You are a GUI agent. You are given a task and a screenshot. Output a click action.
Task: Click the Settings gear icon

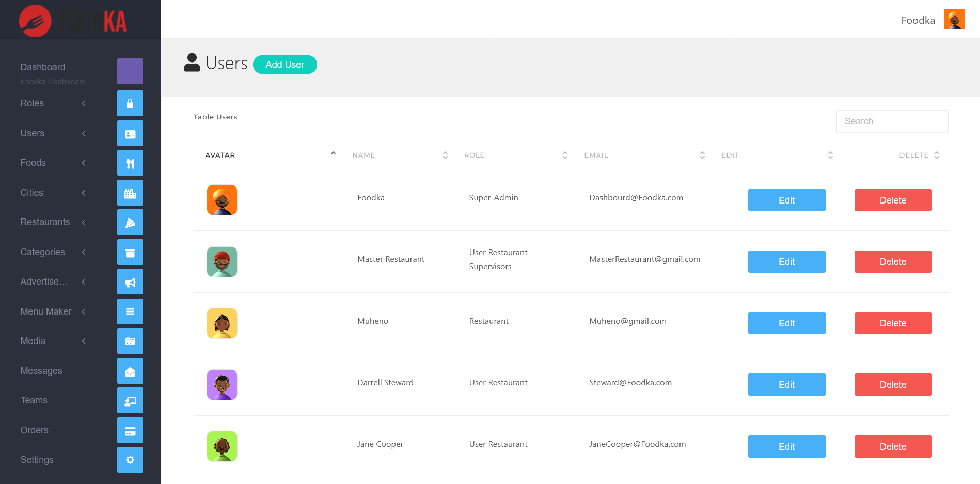[x=130, y=460]
